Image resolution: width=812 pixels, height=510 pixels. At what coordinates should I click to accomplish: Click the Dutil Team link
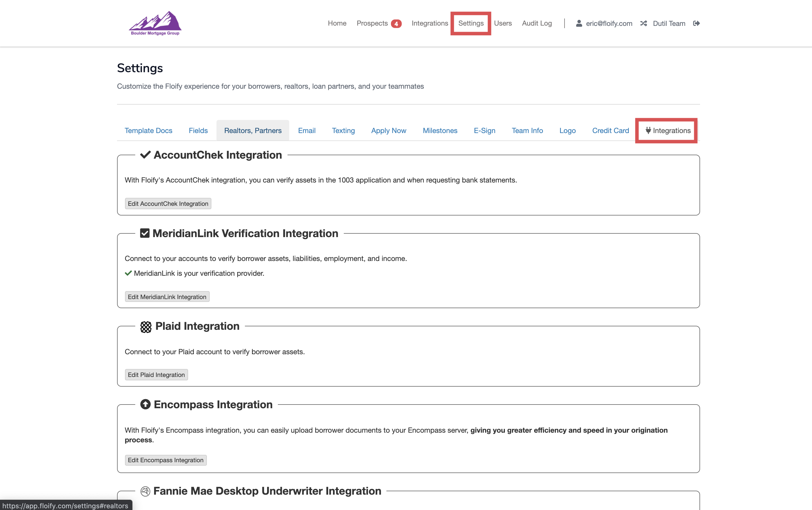pyautogui.click(x=669, y=23)
